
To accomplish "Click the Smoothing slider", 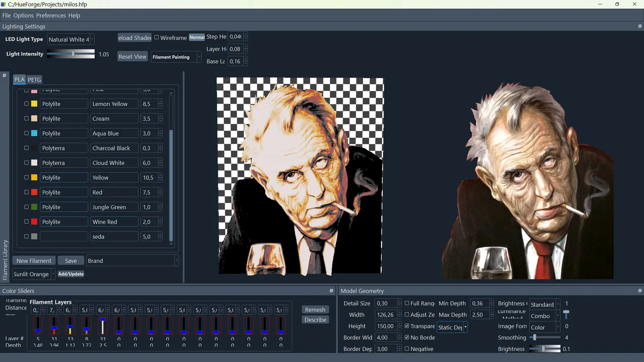I will [545, 337].
